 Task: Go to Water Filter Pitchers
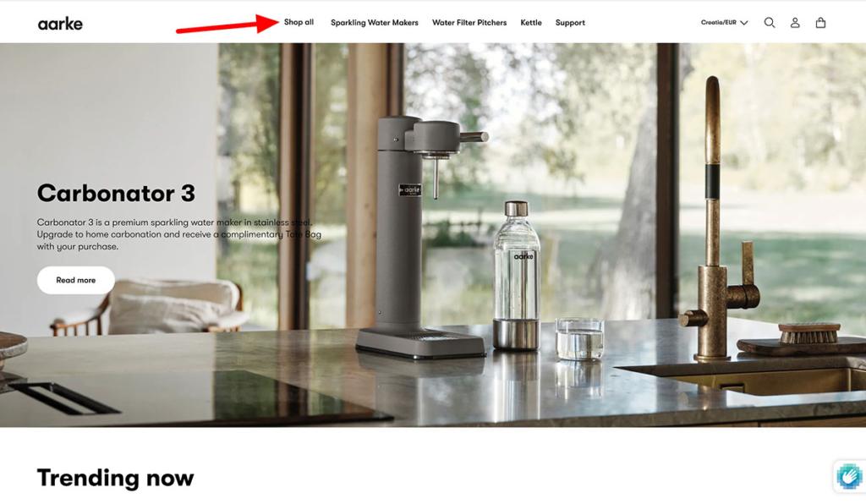[x=469, y=23]
